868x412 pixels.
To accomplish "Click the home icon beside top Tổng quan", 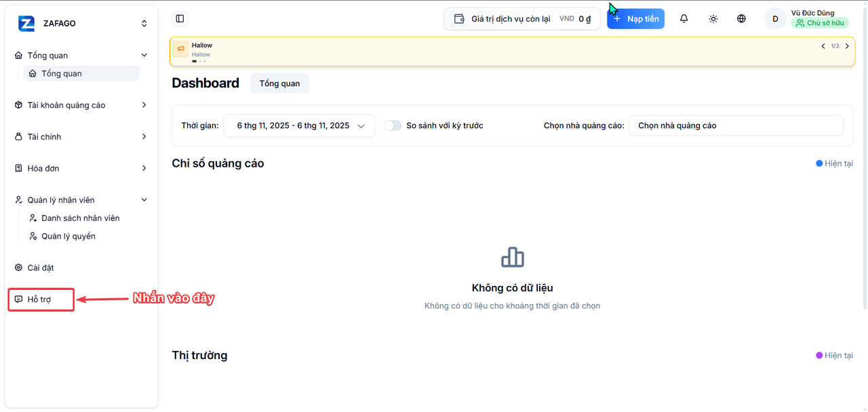I will 18,56.
